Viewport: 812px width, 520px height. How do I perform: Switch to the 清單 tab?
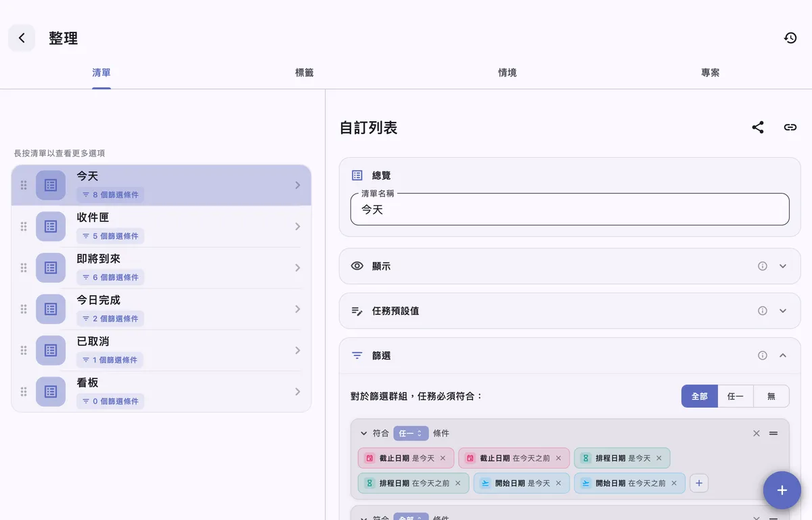coord(101,72)
